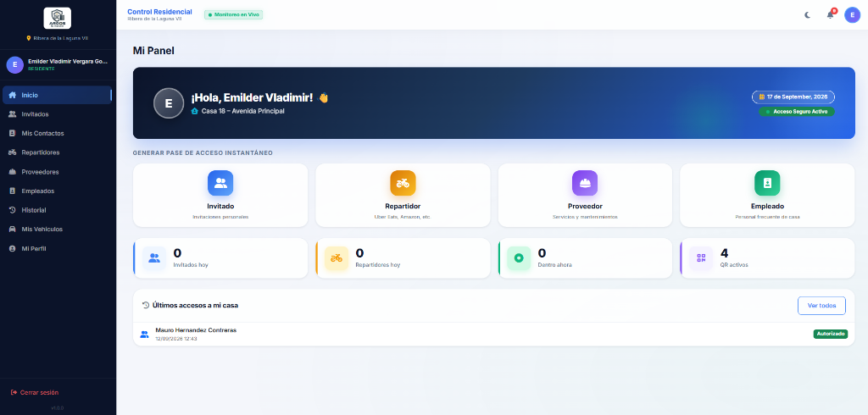Screen dimensions: 868x415
Task: Click the blue Invitado pass icon
Action: 220,183
